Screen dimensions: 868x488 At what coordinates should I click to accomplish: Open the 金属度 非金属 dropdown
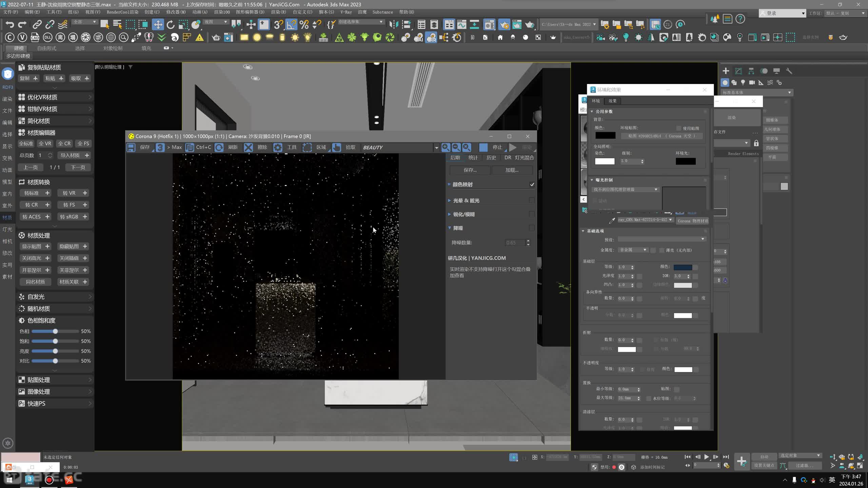click(633, 250)
